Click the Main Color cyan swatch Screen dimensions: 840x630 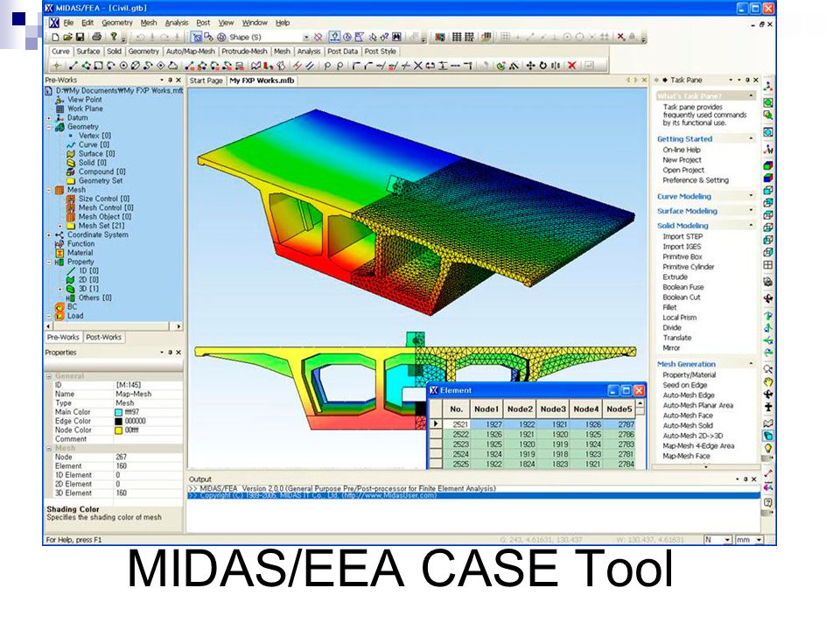(118, 412)
